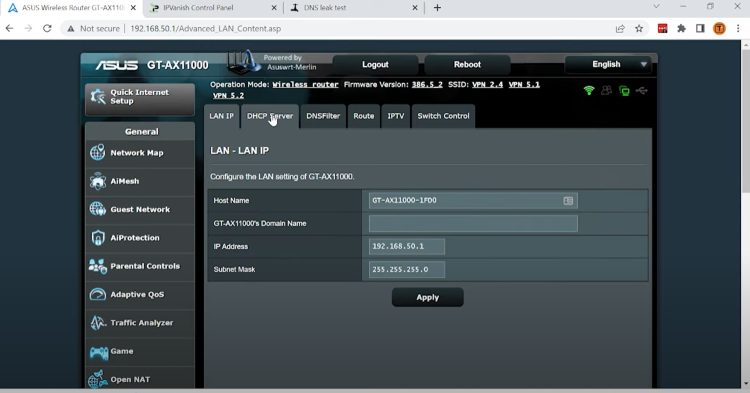
Task: Click the Not secure site warning
Action: click(x=94, y=28)
